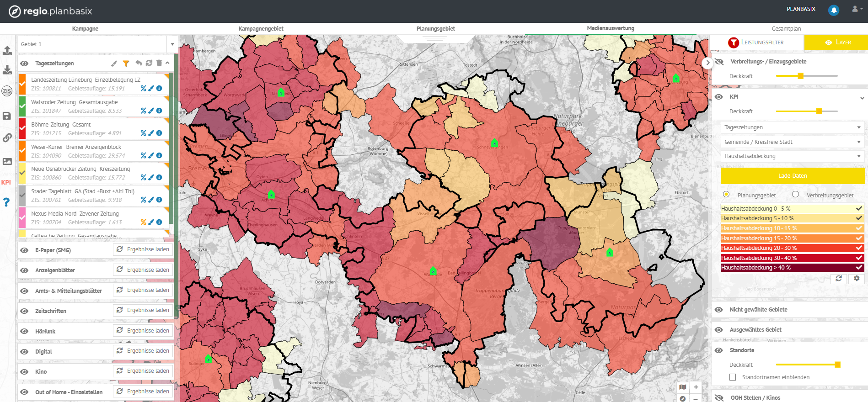Toggle Haushaltsabdeckung 20 - 30 % legend swatch

point(792,248)
